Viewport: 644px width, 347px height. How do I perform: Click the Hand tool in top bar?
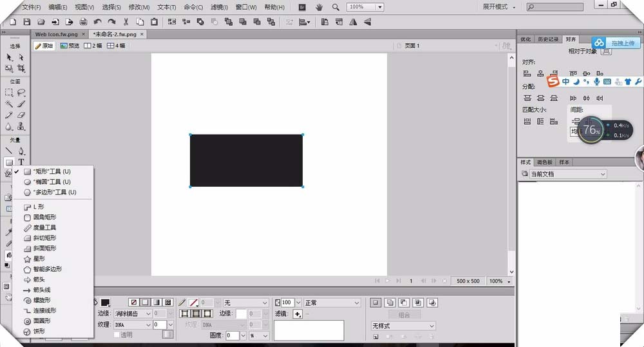[319, 7]
